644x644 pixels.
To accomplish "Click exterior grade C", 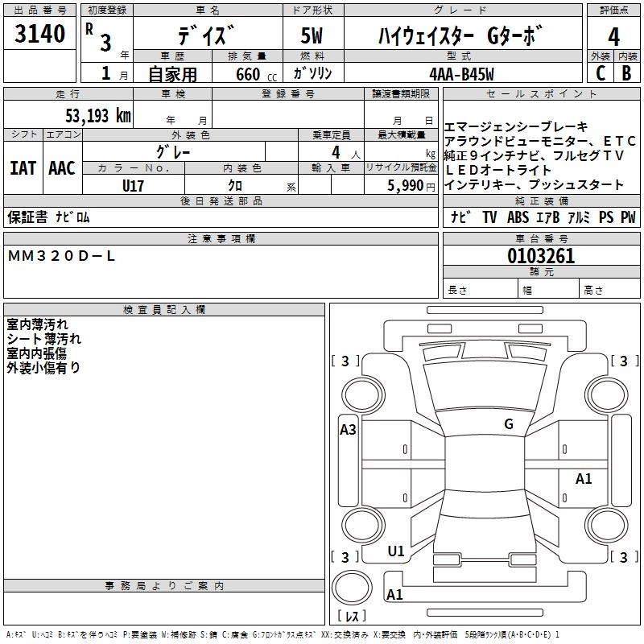I will point(601,73).
